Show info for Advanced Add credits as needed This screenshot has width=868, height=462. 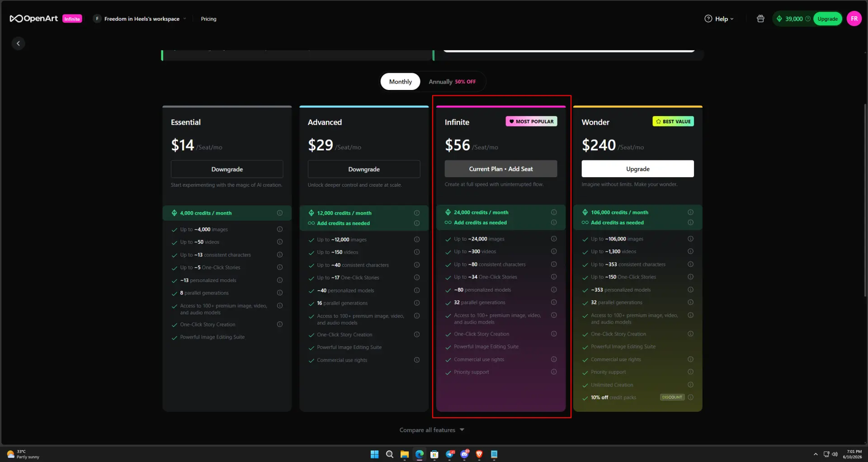click(x=417, y=223)
